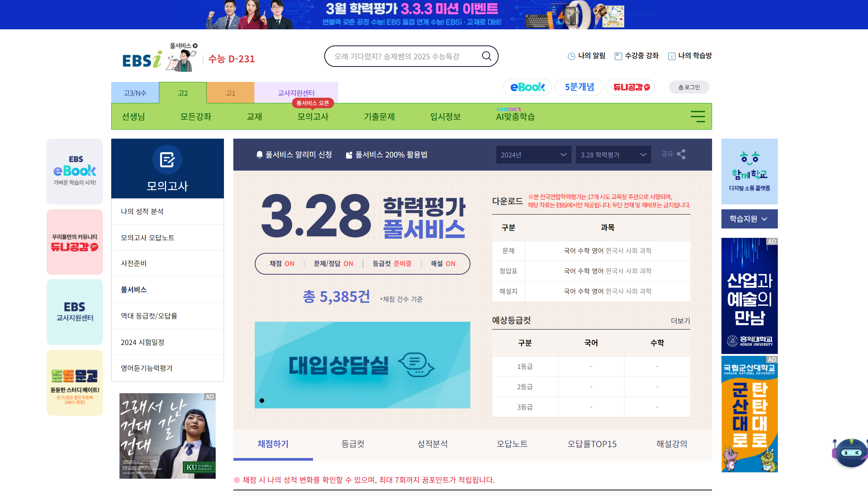
Task: Click the 모의고사 pencil-note circle icon
Action: (x=167, y=160)
